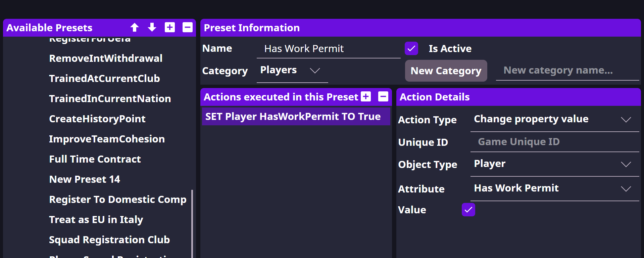Image resolution: width=644 pixels, height=258 pixels.
Task: Remove the selected action from preset
Action: (x=383, y=97)
